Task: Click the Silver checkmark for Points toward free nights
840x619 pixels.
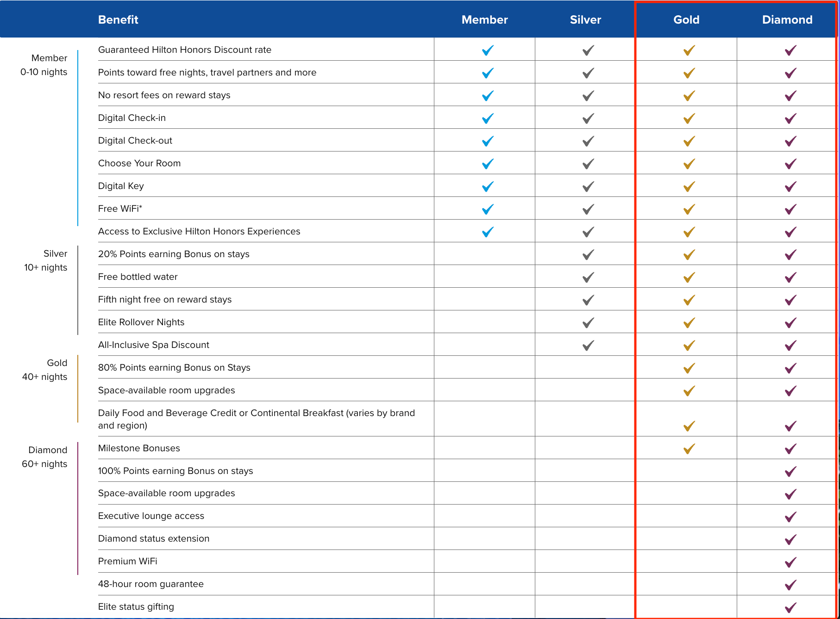Action: tap(588, 73)
